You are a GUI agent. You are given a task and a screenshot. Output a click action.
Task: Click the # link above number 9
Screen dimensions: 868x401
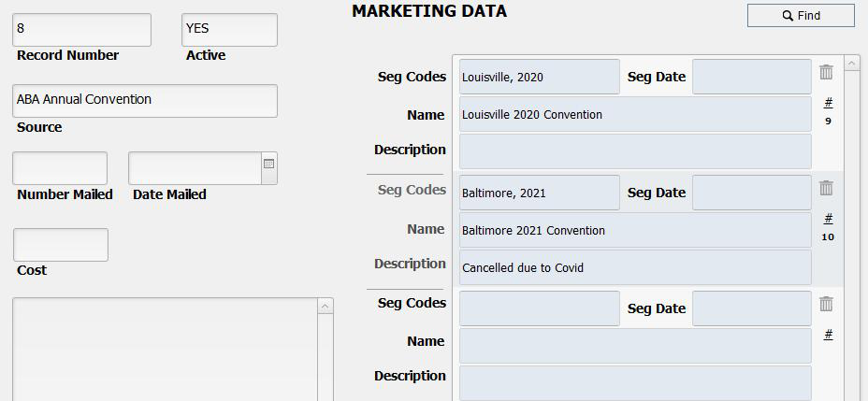pos(828,102)
